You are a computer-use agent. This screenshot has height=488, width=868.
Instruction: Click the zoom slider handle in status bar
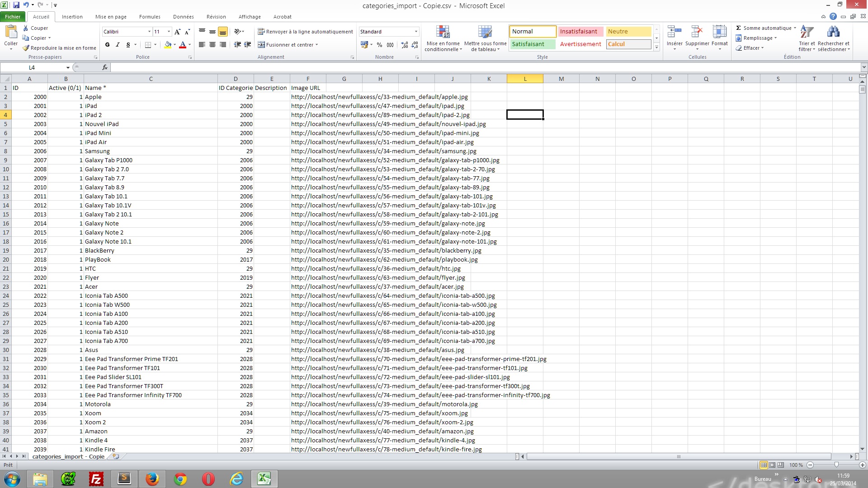point(836,465)
